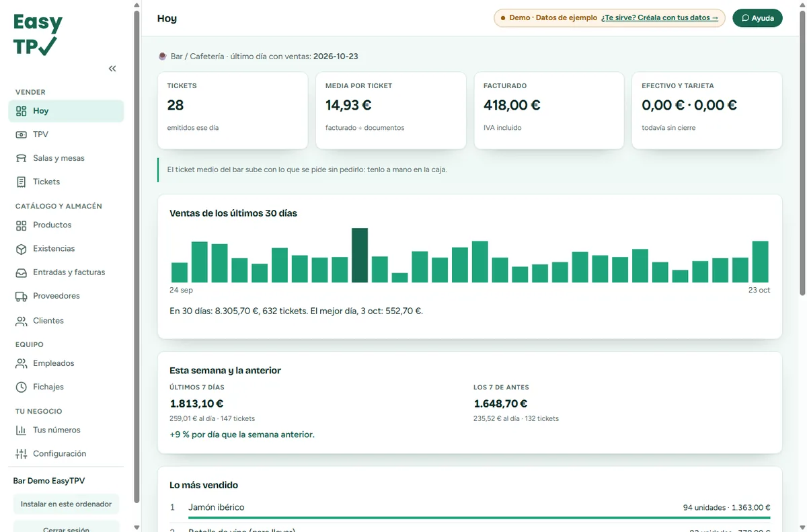
Task: Navigate to Tickets page
Action: [x=66, y=182]
